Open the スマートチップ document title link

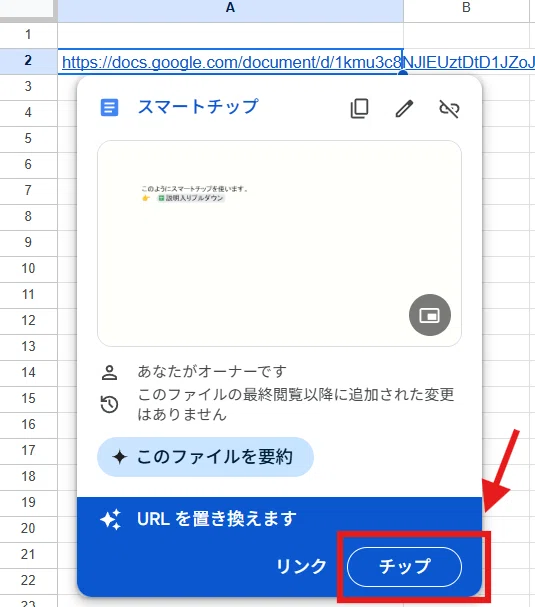pyautogui.click(x=198, y=107)
